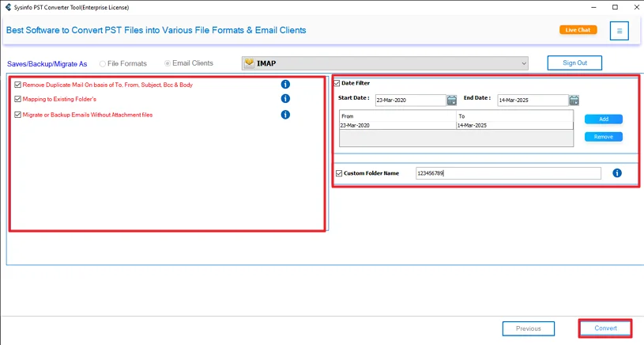Click the Custom Folder Name text field
This screenshot has width=644, height=345.
tap(508, 173)
